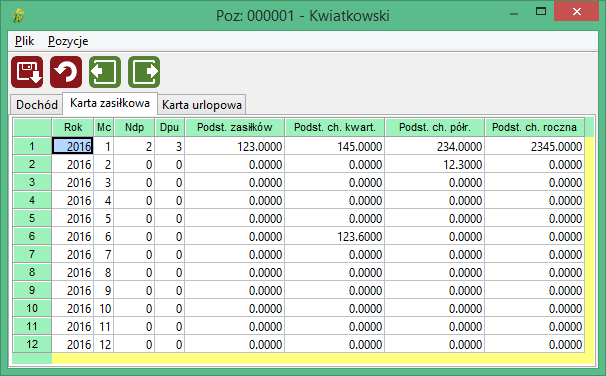Go to previous position with left-arrow icon
Screen dimensions: 606x376
[105, 72]
